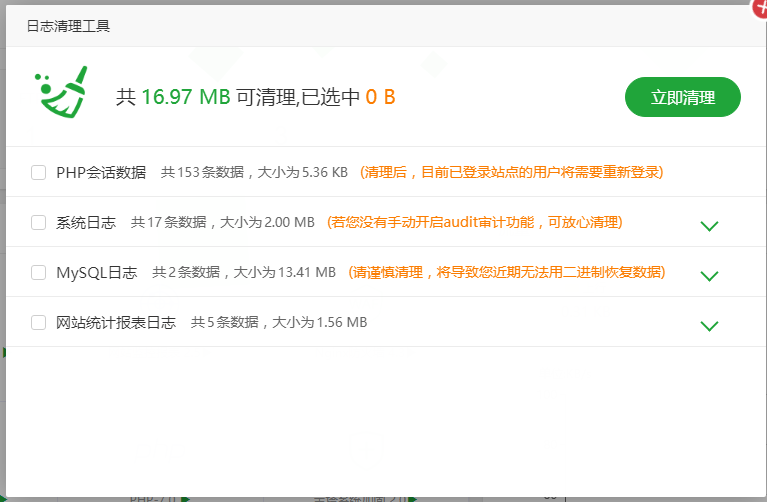Close the log cleanup dialog with the red X
This screenshot has width=767, height=502.
[x=761, y=7]
